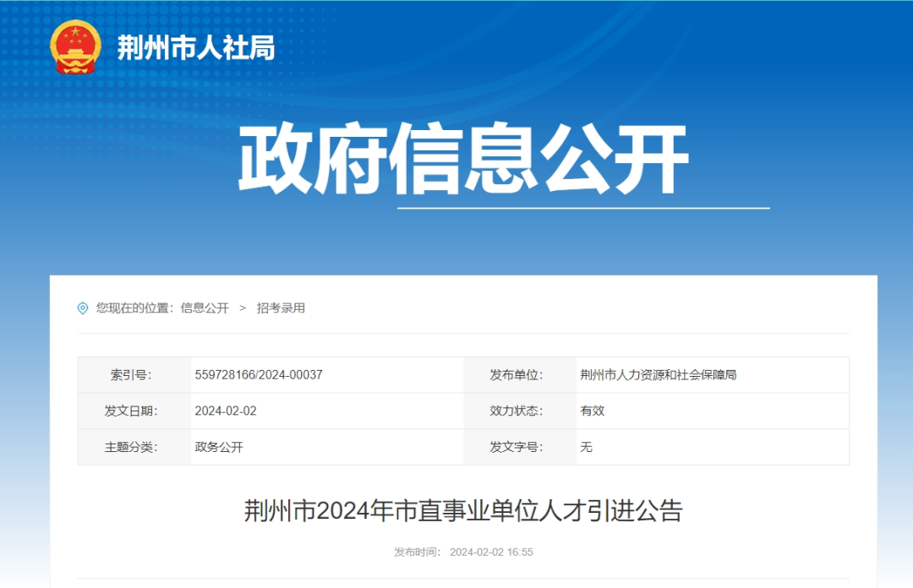Select 有效 status value
The image size is (913, 588).
tap(592, 411)
